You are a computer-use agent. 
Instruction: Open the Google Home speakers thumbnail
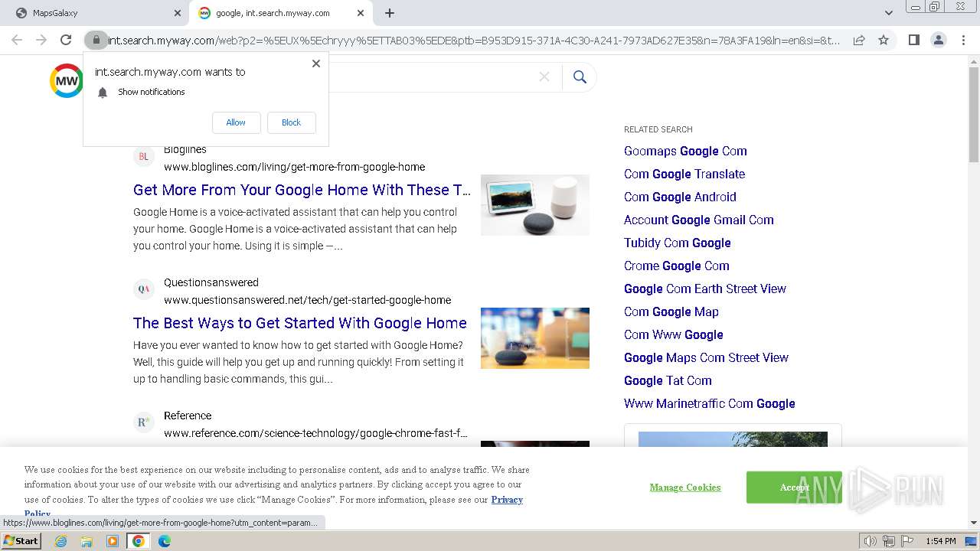(x=535, y=205)
